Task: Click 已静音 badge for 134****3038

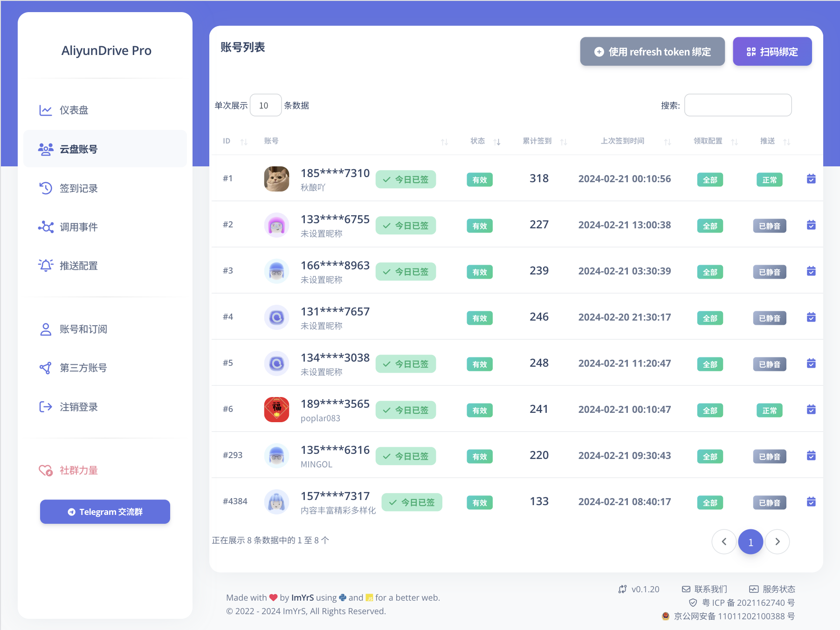Action: pyautogui.click(x=770, y=364)
